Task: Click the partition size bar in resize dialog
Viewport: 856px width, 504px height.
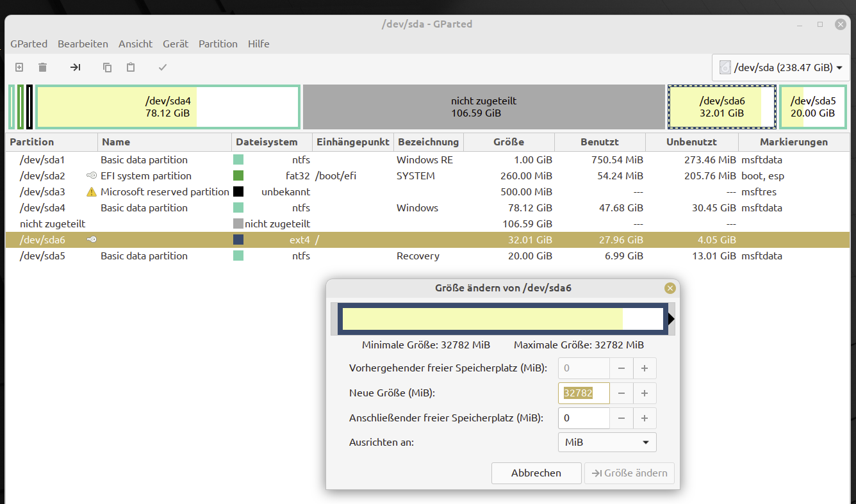Action: click(503, 319)
